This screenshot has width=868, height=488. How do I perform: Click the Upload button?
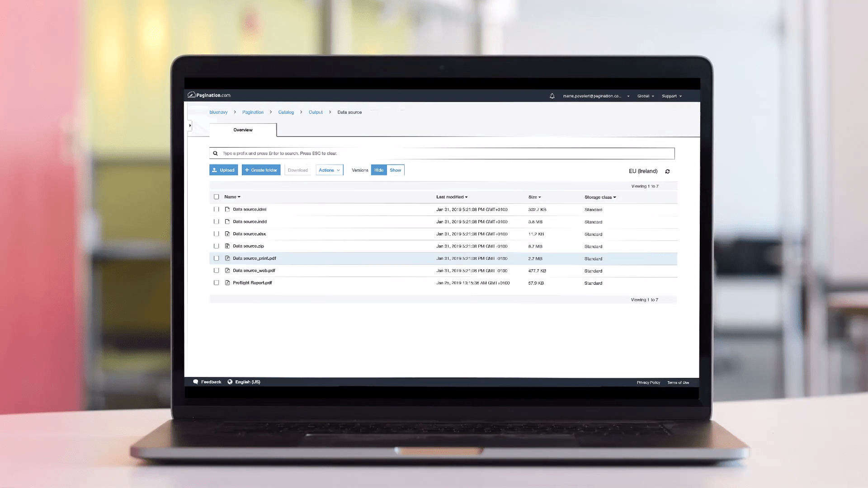[223, 170]
